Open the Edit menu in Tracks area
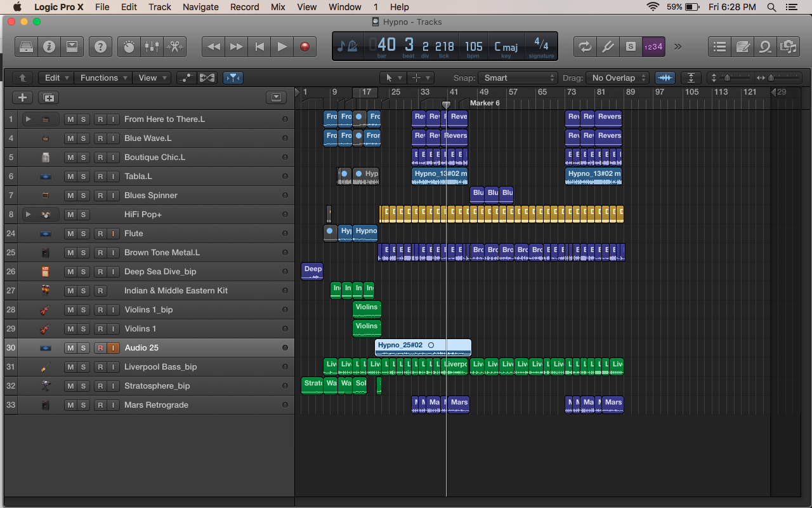The height and width of the screenshot is (508, 812). tap(57, 78)
